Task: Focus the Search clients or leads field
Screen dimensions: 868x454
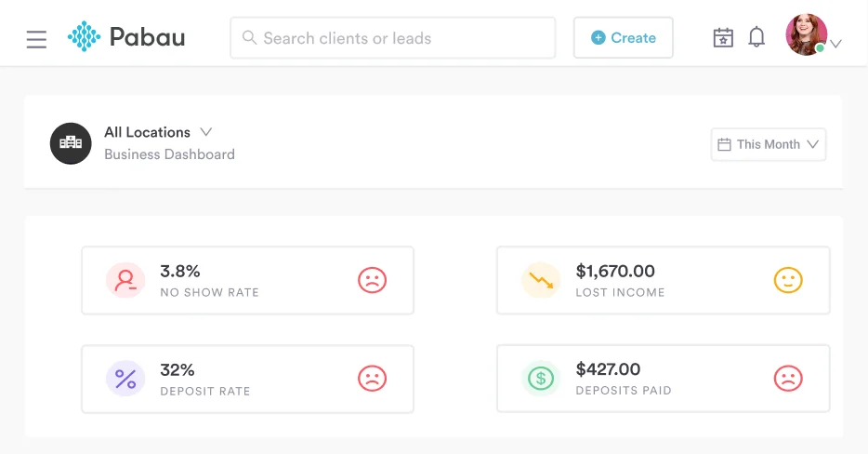Action: [392, 38]
